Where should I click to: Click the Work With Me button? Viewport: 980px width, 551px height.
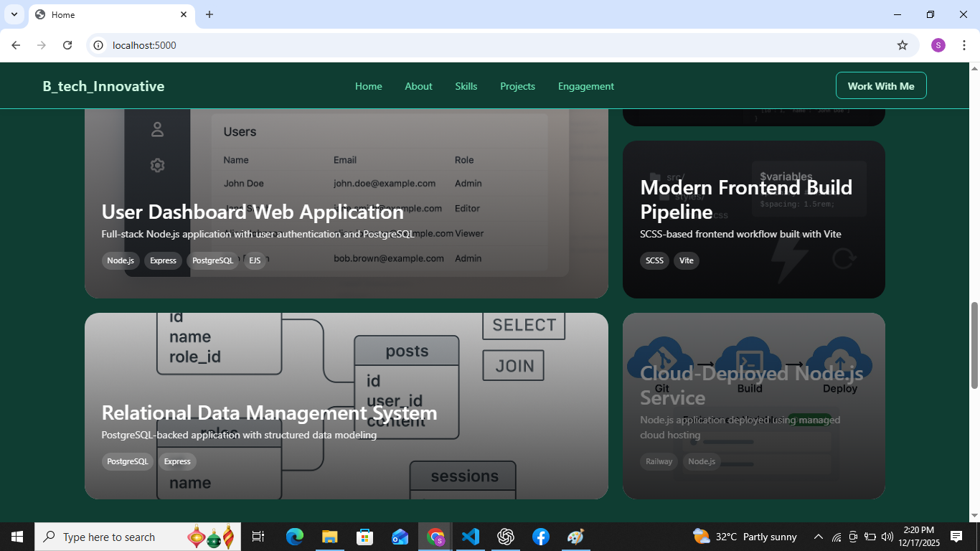tap(880, 86)
